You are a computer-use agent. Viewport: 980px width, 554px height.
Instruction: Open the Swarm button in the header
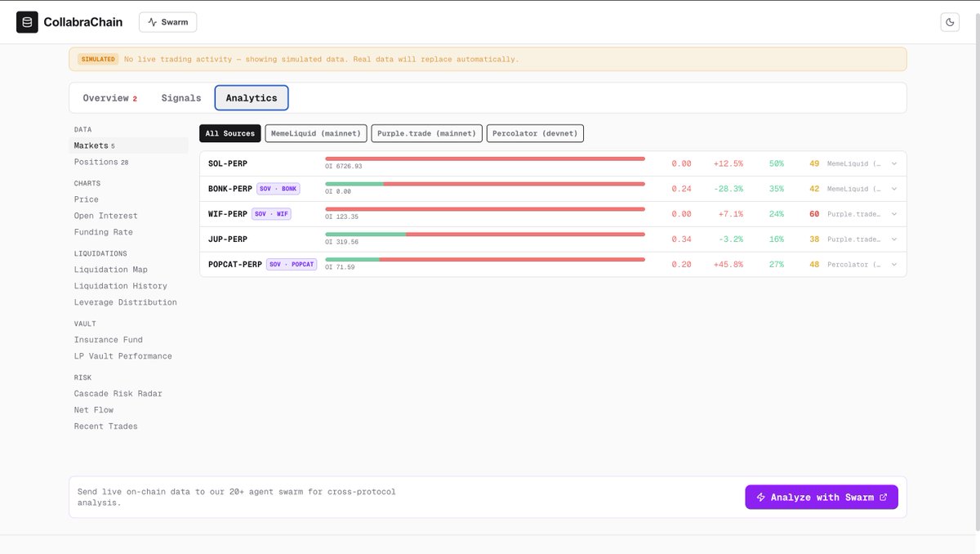(x=167, y=22)
